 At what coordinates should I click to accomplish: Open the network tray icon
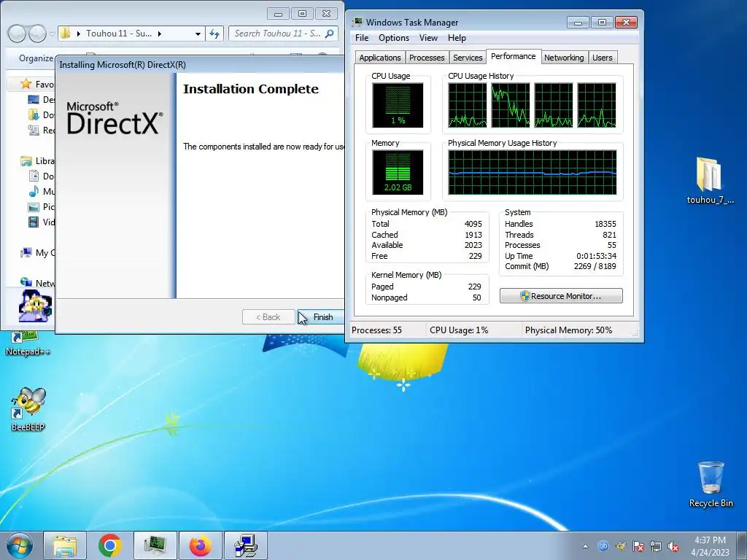point(656,546)
